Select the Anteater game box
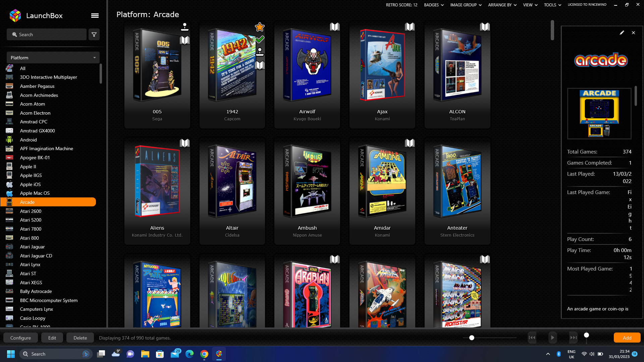 coord(457,181)
